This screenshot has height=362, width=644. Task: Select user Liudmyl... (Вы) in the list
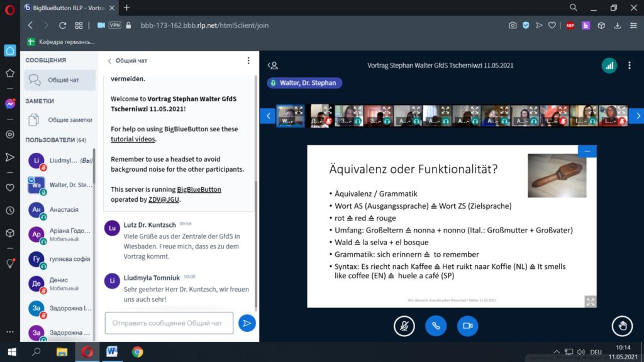click(x=60, y=160)
